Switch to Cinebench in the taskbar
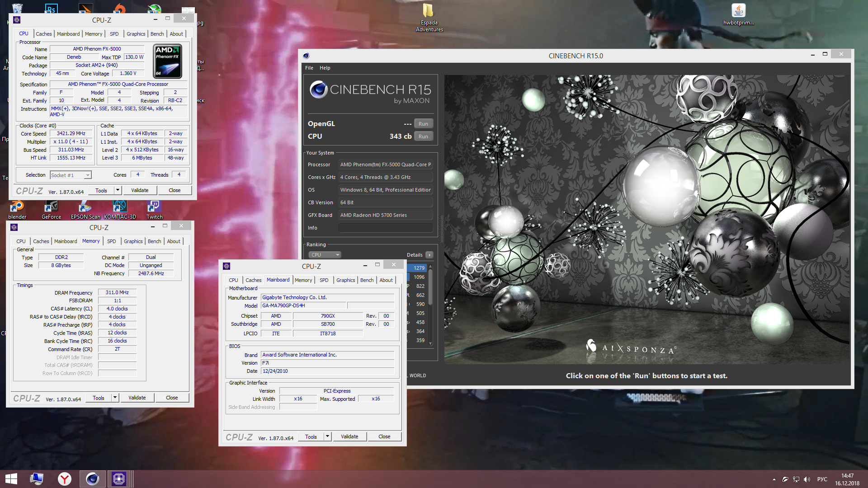The height and width of the screenshot is (488, 868). point(92,479)
